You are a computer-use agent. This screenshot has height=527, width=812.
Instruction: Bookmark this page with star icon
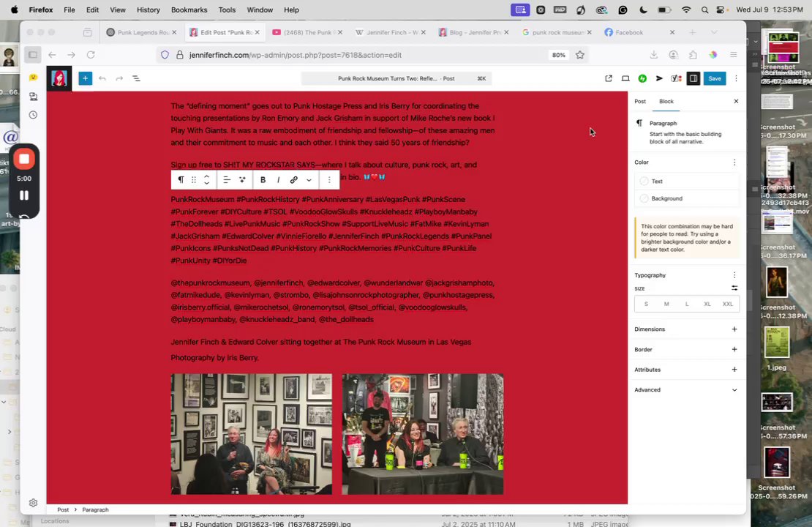[x=579, y=55]
